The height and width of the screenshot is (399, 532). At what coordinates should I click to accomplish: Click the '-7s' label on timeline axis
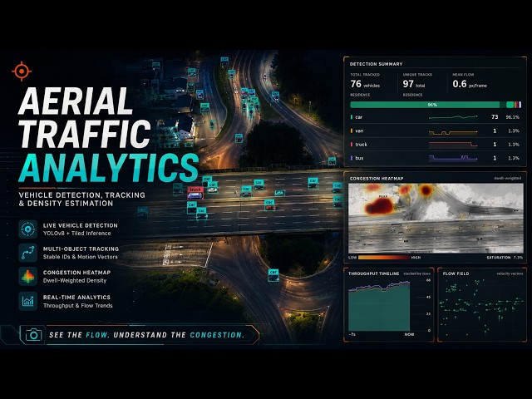click(x=352, y=334)
